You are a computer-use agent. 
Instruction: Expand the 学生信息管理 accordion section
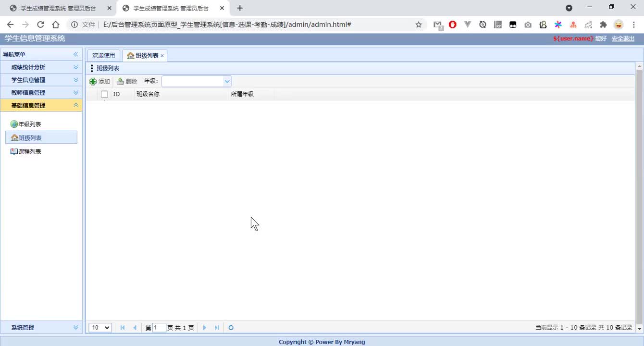41,80
